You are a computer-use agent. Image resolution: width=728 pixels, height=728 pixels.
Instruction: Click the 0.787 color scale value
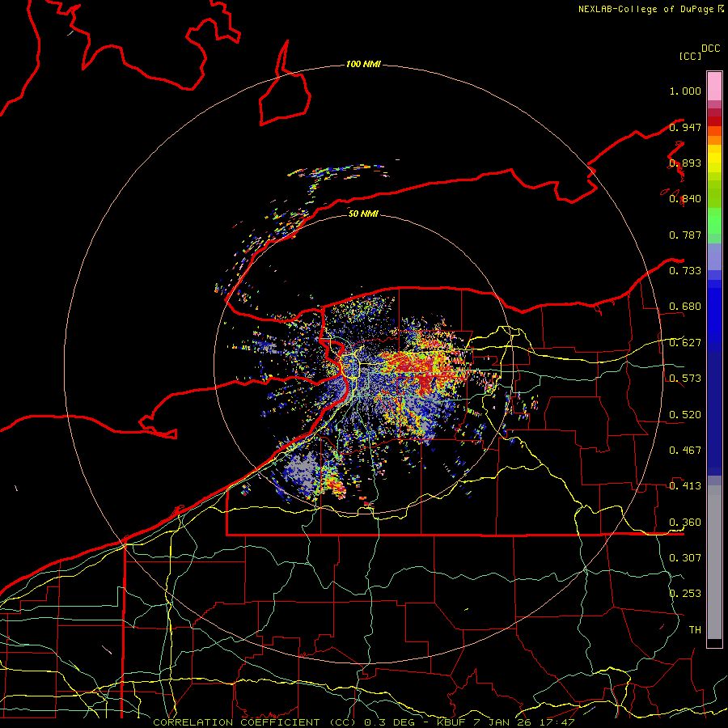click(685, 235)
